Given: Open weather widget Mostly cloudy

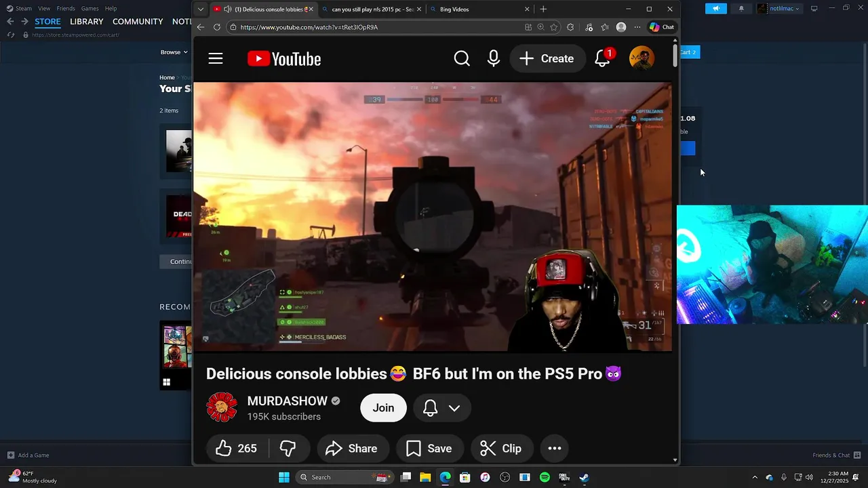Looking at the screenshot, I should point(32,477).
